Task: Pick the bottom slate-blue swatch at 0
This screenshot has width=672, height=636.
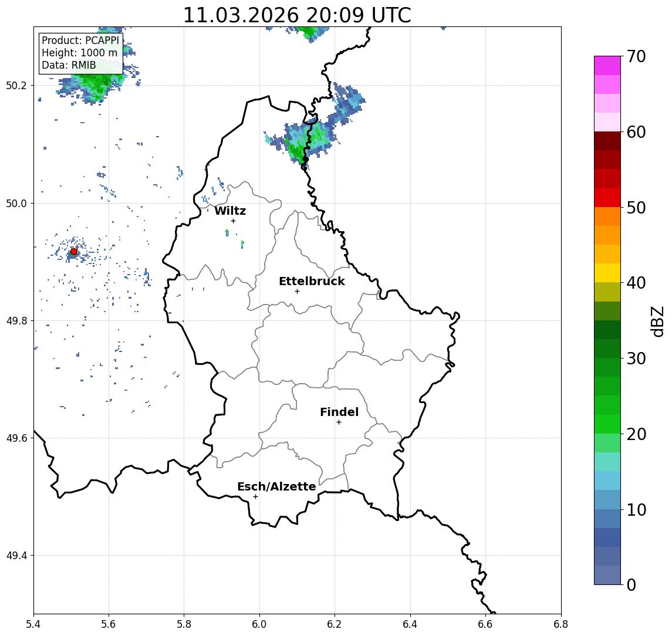Action: (x=607, y=575)
